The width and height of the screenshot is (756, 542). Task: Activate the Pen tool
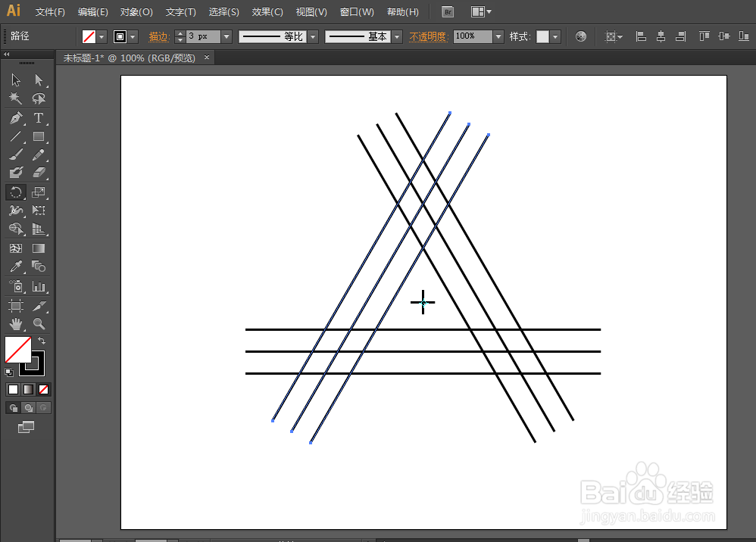(15, 118)
